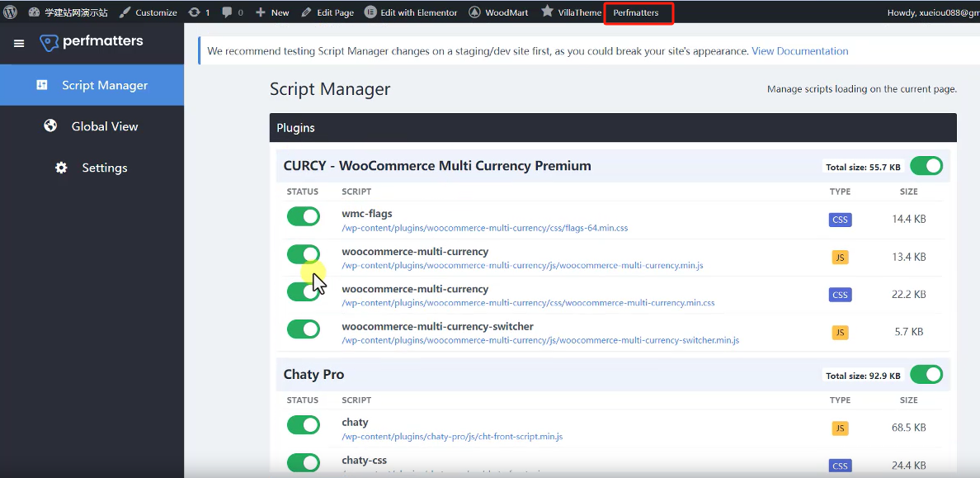Open the cht-front-script.min.js path link
The image size is (980, 478).
pyautogui.click(x=453, y=437)
